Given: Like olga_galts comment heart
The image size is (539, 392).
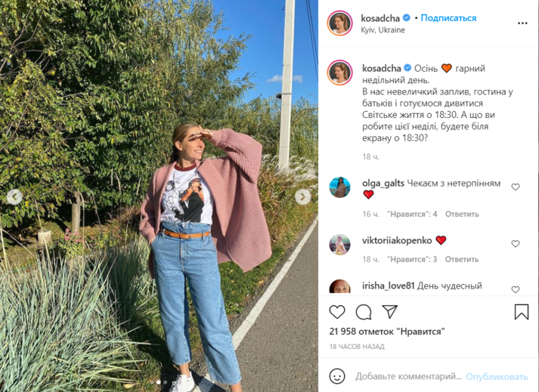Looking at the screenshot, I should [516, 187].
